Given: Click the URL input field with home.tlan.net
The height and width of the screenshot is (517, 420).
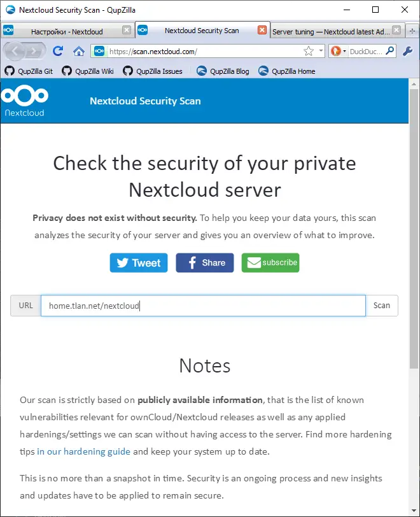Looking at the screenshot, I should [x=203, y=306].
